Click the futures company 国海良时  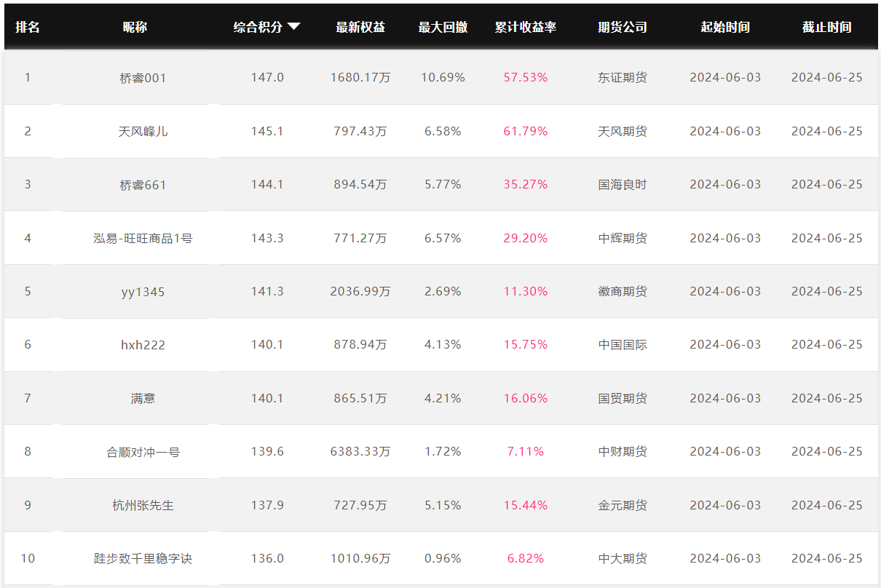click(623, 185)
